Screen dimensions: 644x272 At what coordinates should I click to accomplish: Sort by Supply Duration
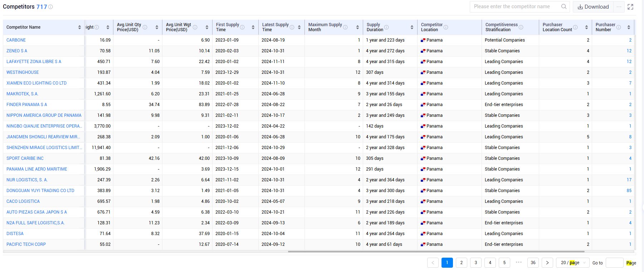412,27
